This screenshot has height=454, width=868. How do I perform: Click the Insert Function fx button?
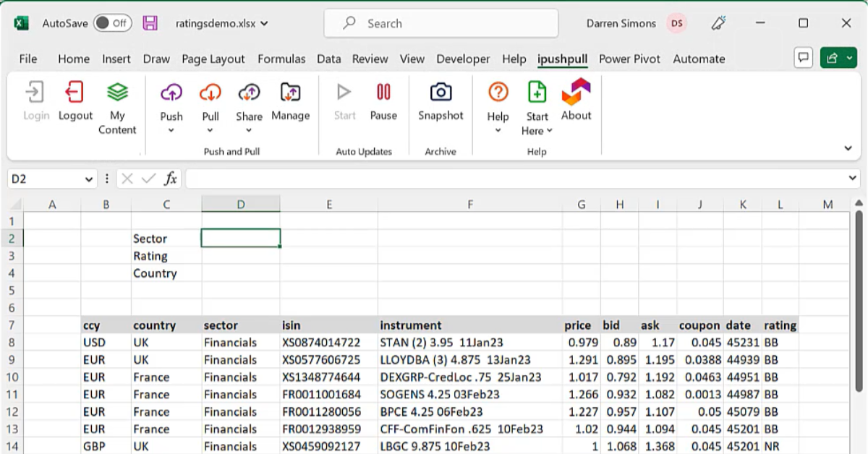171,179
